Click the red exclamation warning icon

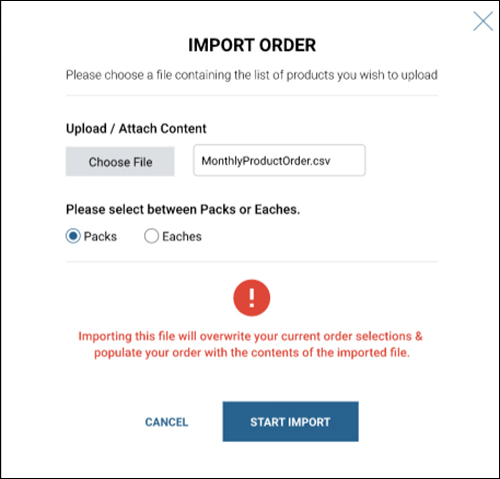click(252, 298)
